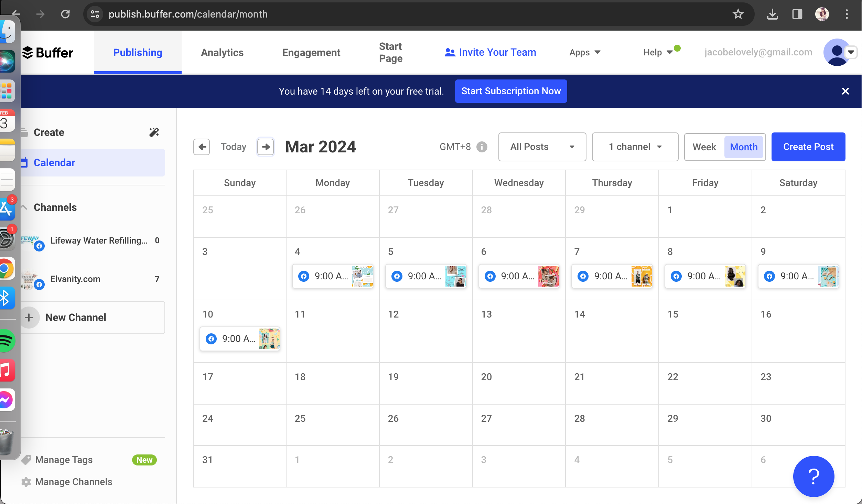
Task: Click the GMT+8 timezone info icon
Action: pos(482,147)
